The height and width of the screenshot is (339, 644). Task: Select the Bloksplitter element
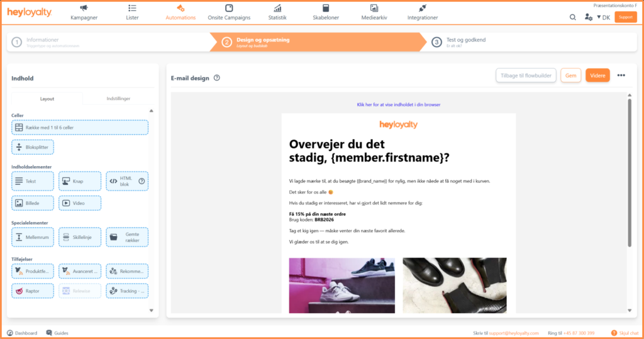33,147
